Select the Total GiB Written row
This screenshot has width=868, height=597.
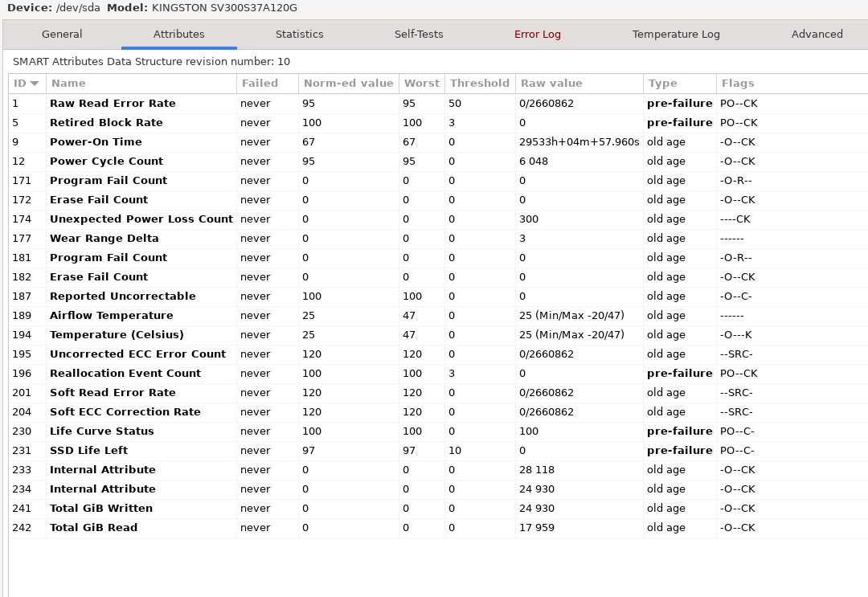439,509
